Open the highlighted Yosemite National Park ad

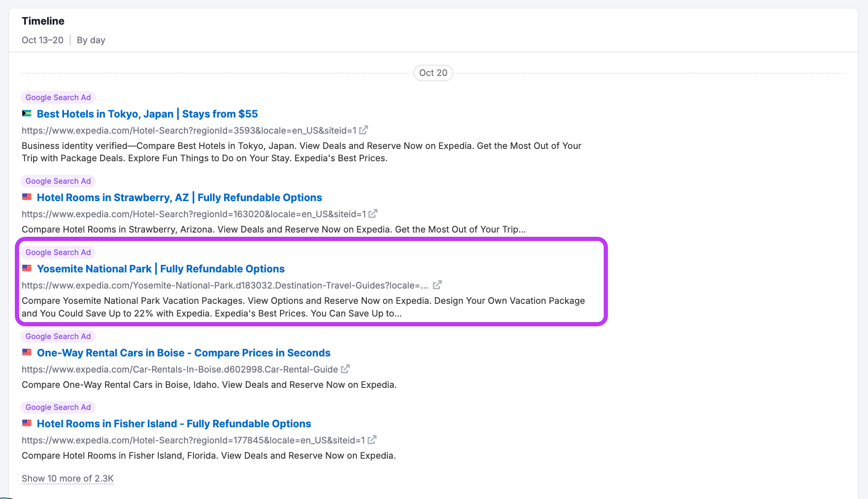pos(160,269)
